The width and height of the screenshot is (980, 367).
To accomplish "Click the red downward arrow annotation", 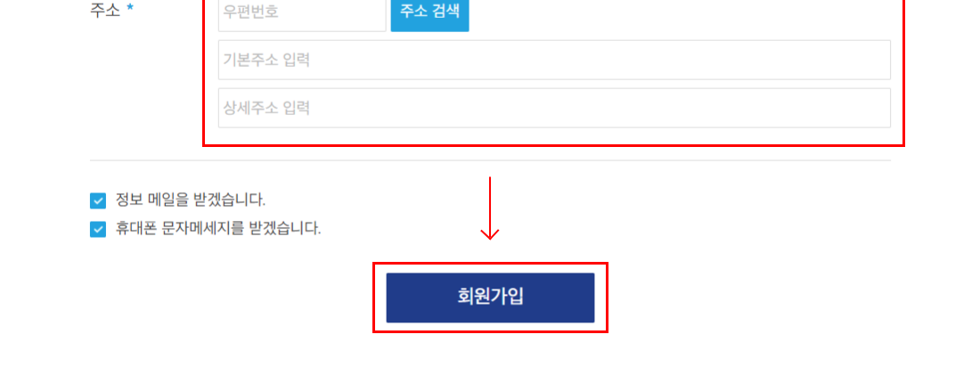I will point(490,208).
